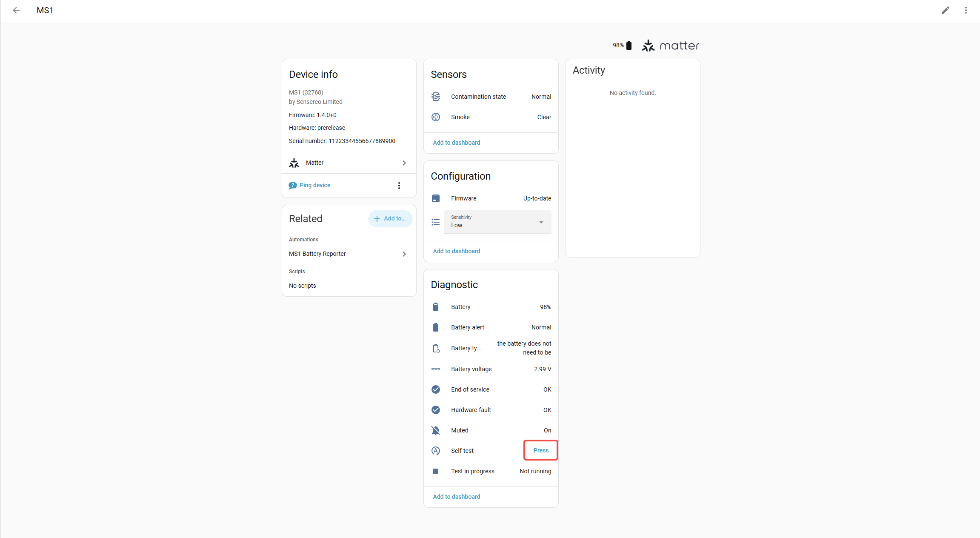Image resolution: width=980 pixels, height=538 pixels.
Task: Click the Battery voltage icon
Action: 436,369
